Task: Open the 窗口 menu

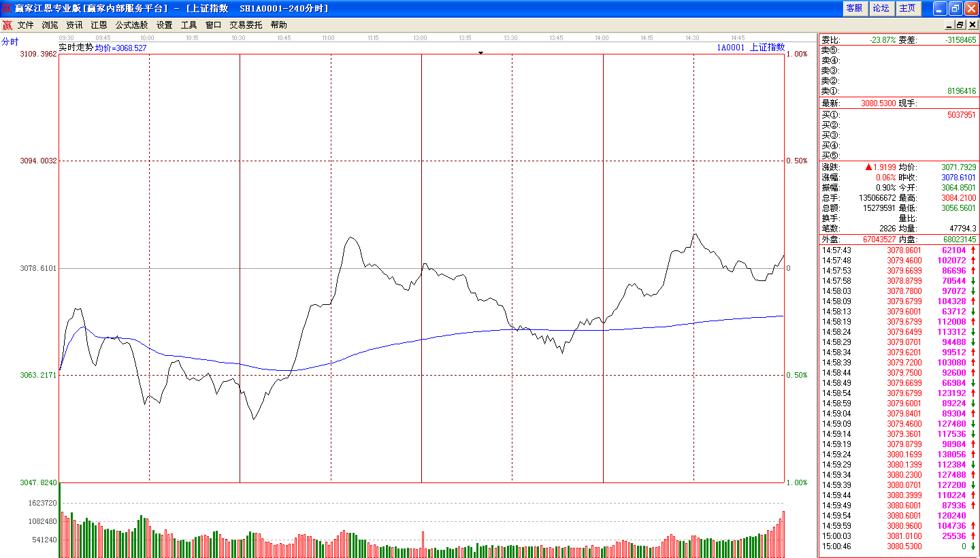Action: (x=214, y=25)
